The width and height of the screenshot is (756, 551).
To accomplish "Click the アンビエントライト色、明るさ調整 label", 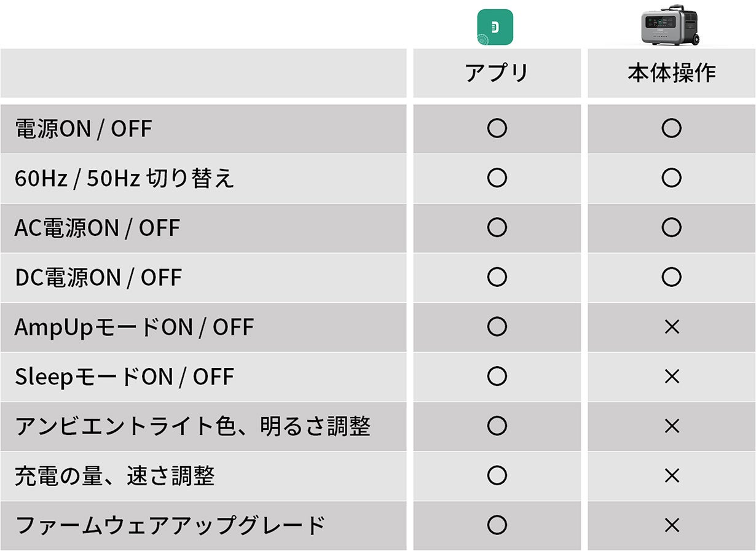I will point(192,426).
